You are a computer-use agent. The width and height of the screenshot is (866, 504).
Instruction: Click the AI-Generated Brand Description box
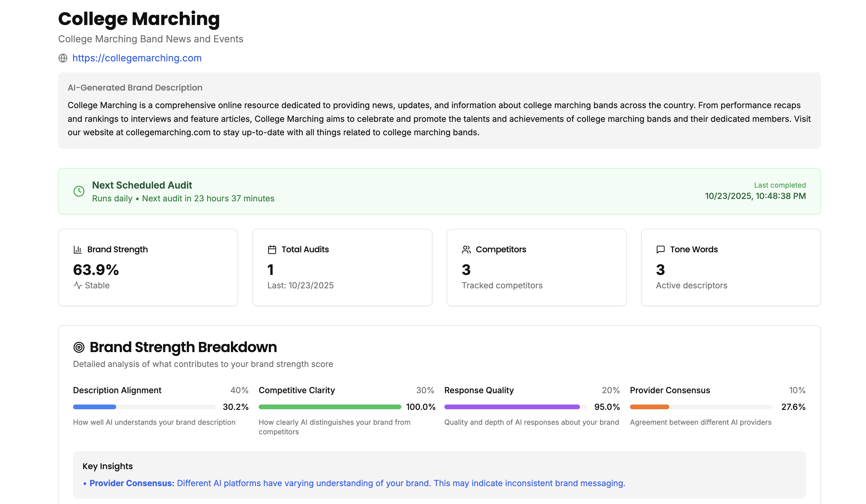pyautogui.click(x=439, y=111)
